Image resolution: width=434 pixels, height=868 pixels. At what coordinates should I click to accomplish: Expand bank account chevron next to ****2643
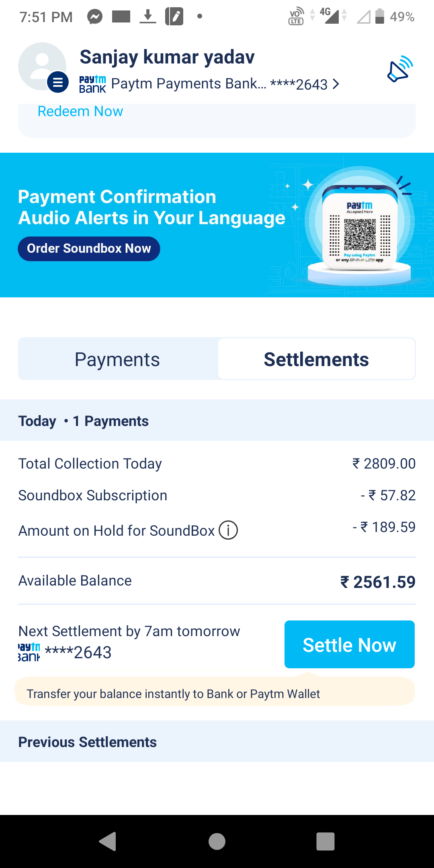[x=336, y=84]
